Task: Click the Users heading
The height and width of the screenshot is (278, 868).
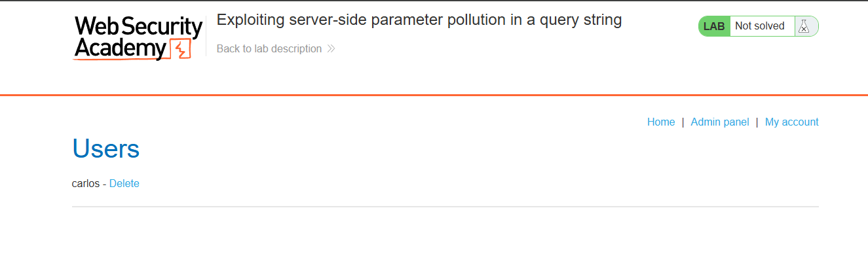Action: tap(105, 148)
